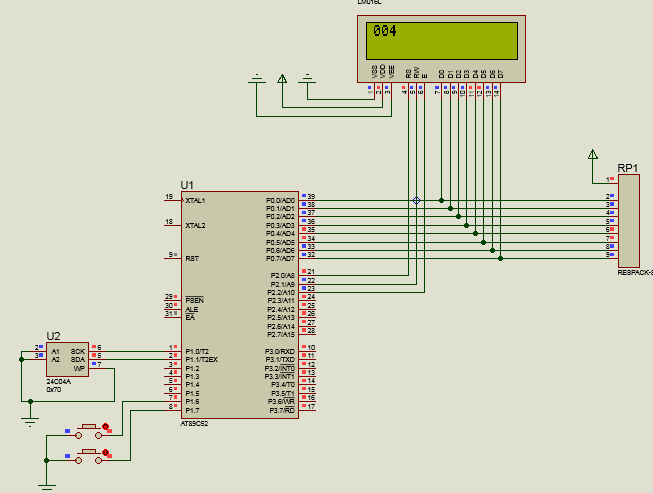Viewport: 653px width, 493px height.
Task: Click the power arrow terminal left of LCD
Action: [282, 78]
